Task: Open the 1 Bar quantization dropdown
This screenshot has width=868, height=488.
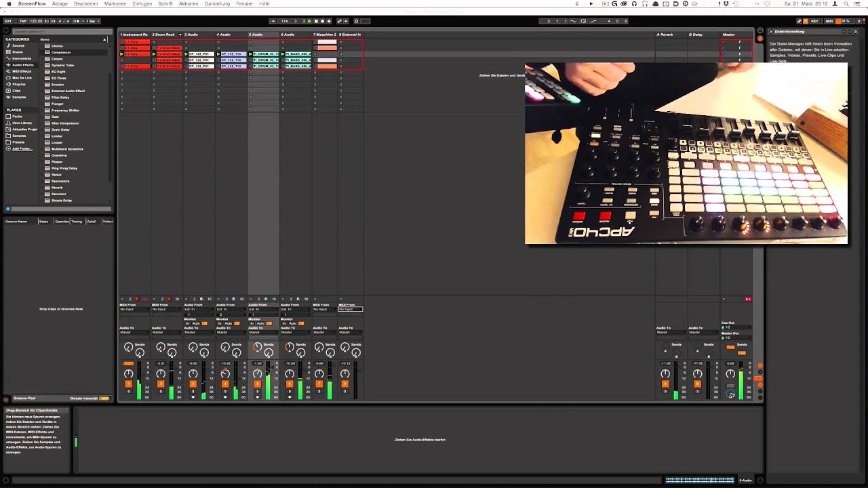Action: pos(92,21)
